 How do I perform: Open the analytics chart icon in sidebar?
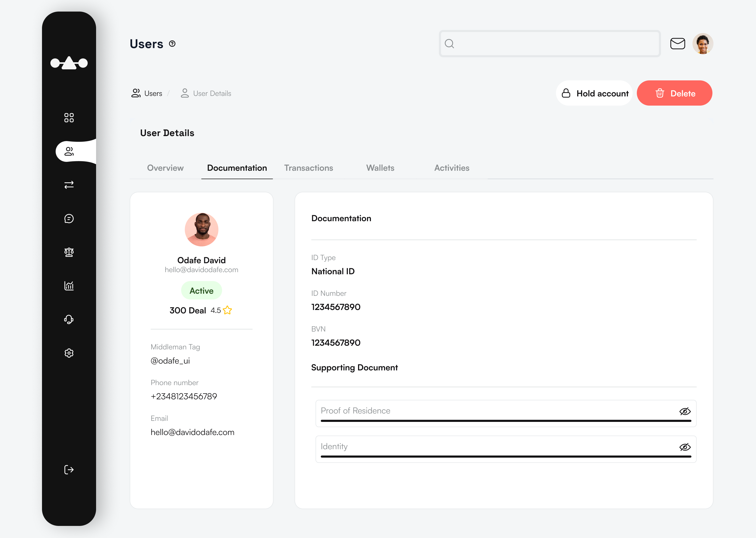point(69,286)
